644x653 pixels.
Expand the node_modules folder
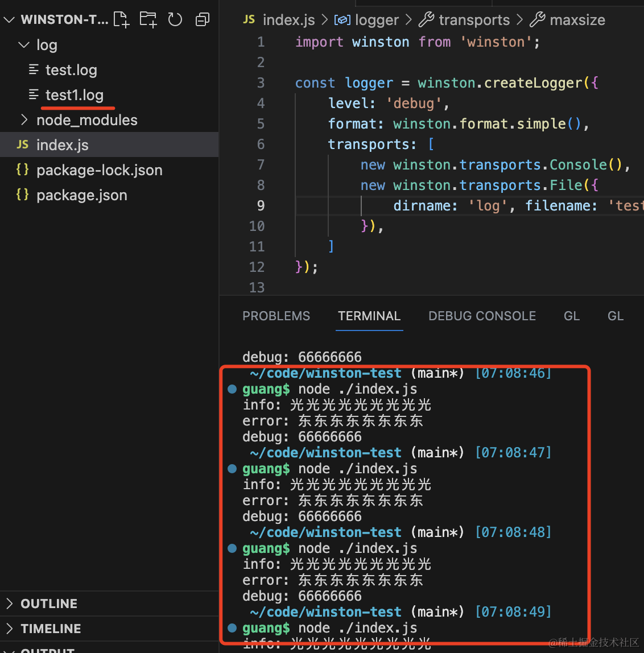click(24, 120)
